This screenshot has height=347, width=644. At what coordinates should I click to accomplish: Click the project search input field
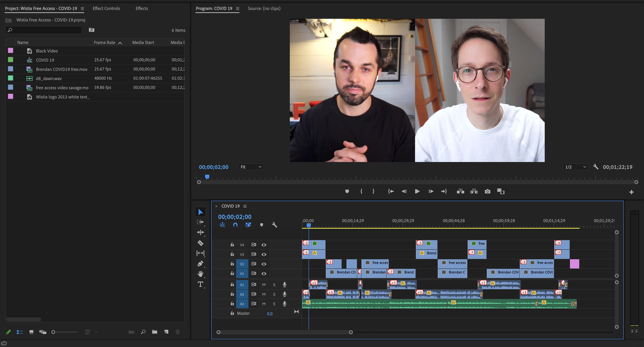click(44, 30)
